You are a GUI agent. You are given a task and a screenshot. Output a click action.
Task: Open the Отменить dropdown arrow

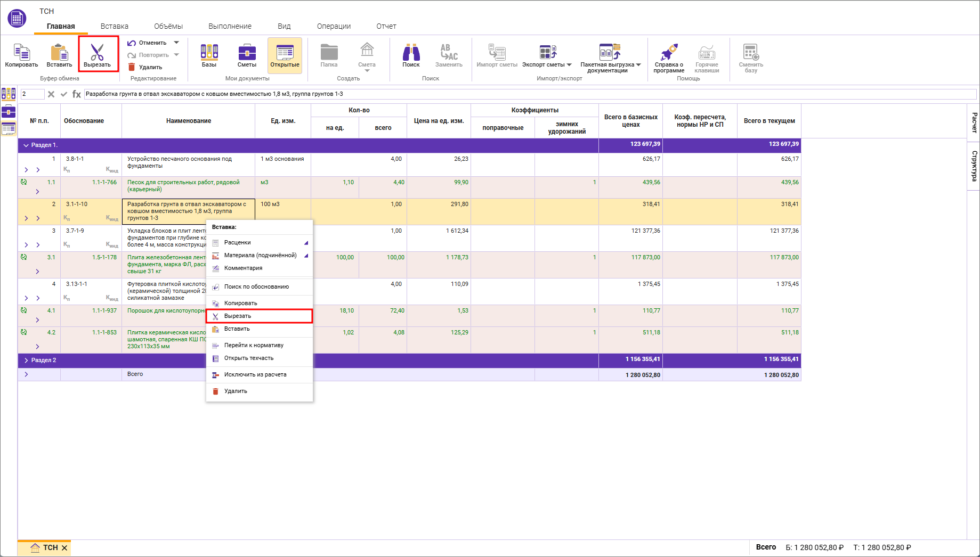tap(176, 43)
